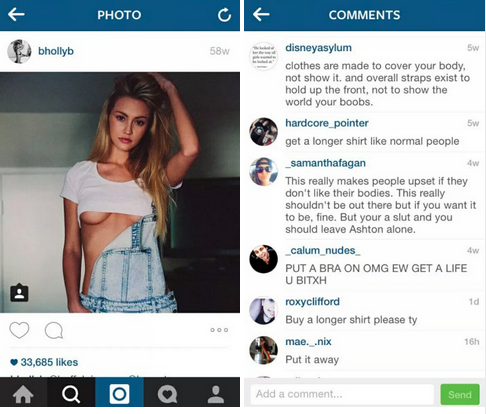Go to Home tab in bottom bar
486x414 pixels.
(23, 394)
